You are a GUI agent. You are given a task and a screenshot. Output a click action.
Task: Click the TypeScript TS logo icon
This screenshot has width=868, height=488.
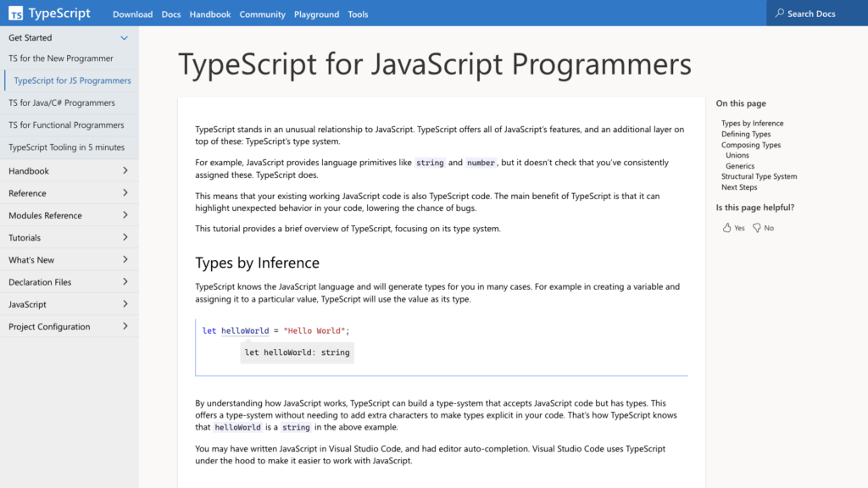point(15,14)
